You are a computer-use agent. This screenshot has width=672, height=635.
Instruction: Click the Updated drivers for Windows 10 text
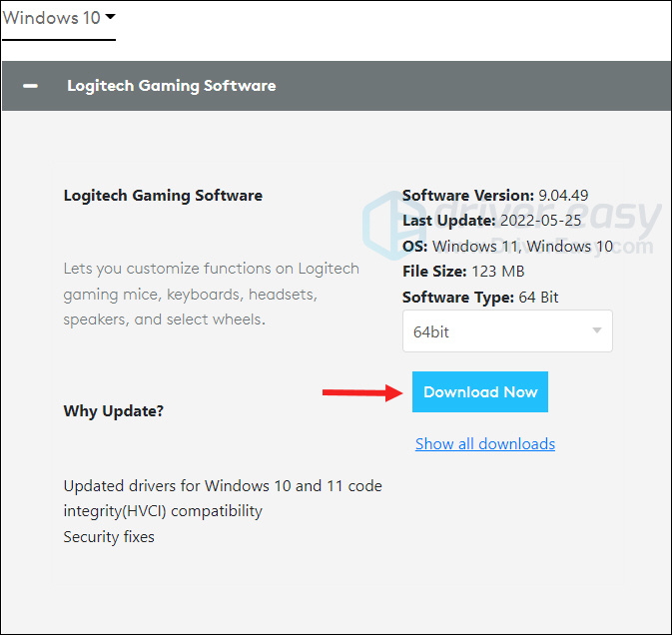(223, 499)
